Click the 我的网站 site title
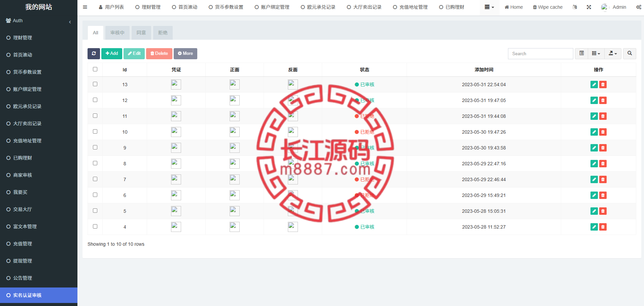Image resolution: width=644 pixels, height=306 pixels. point(39,7)
